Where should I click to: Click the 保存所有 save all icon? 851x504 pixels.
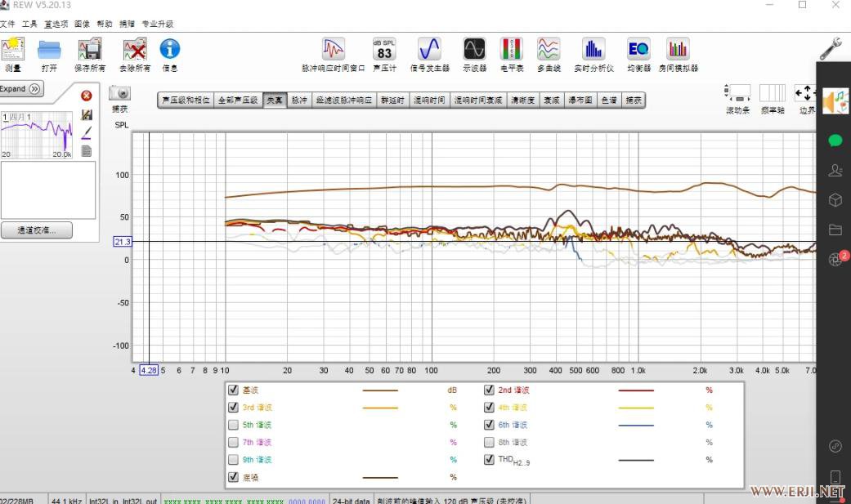click(89, 51)
